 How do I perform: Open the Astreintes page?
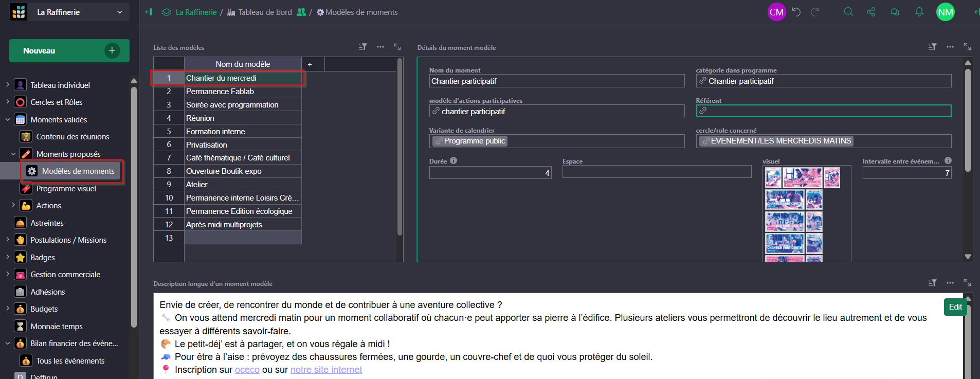tap(47, 223)
